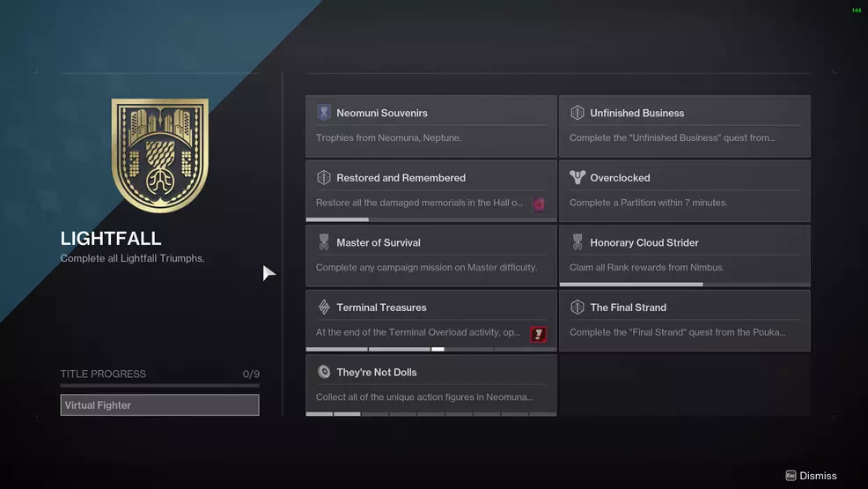Click the Restored and Remembered triumph icon

click(x=324, y=178)
